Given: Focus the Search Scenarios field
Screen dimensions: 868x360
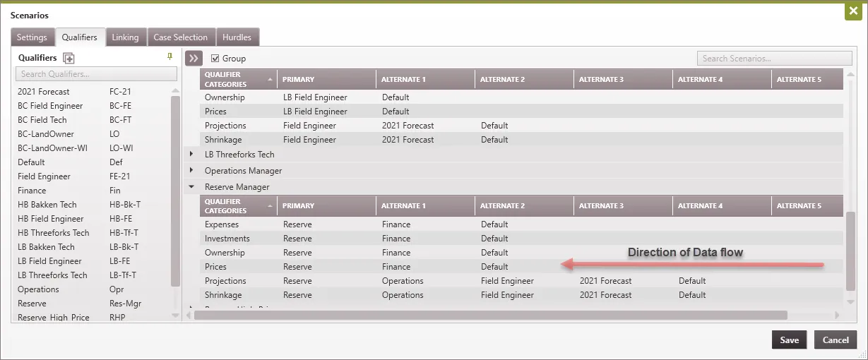Looking at the screenshot, I should [774, 59].
